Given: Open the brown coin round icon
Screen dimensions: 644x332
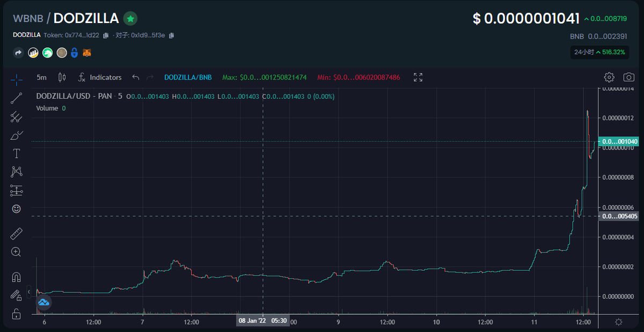Looking at the screenshot, I should point(62,53).
